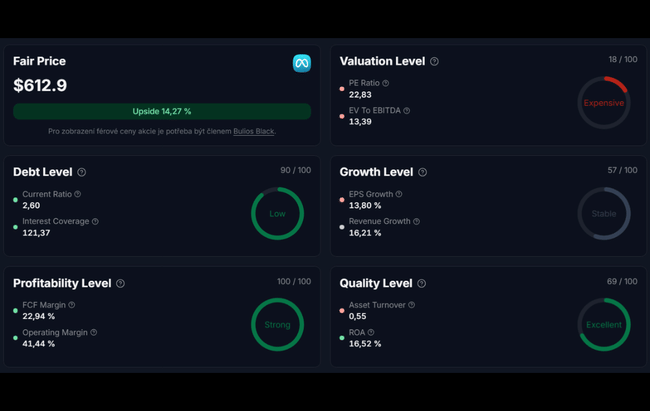650x411 pixels.
Task: Click the Strong profitability gauge ring
Action: point(277,324)
